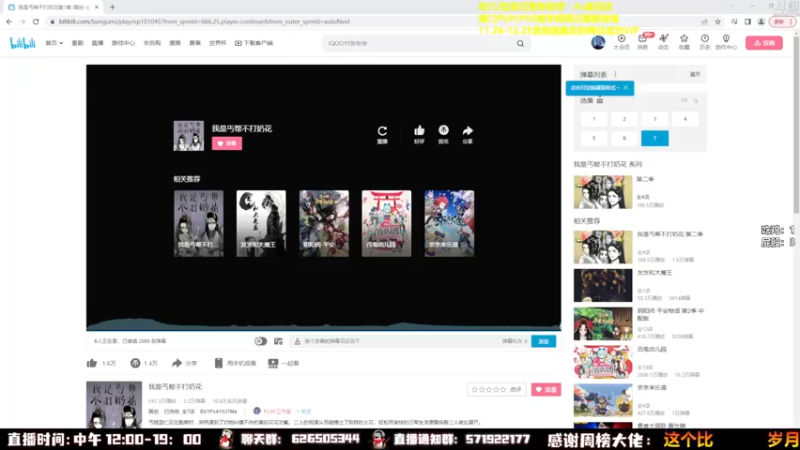Image resolution: width=800 pixels, height=450 pixels.
Task: Toggle the danmaku on/off switch
Action: click(260, 341)
